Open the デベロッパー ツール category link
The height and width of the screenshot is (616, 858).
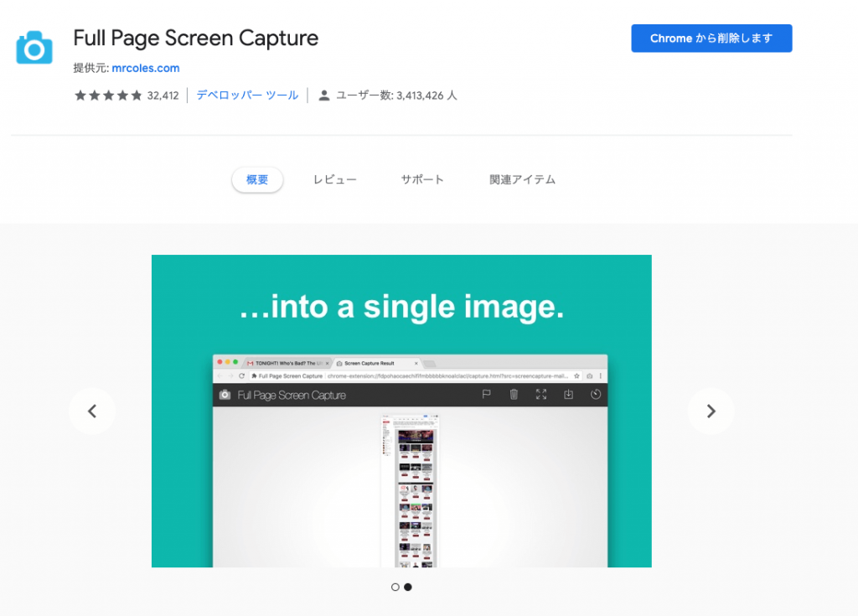pyautogui.click(x=247, y=96)
